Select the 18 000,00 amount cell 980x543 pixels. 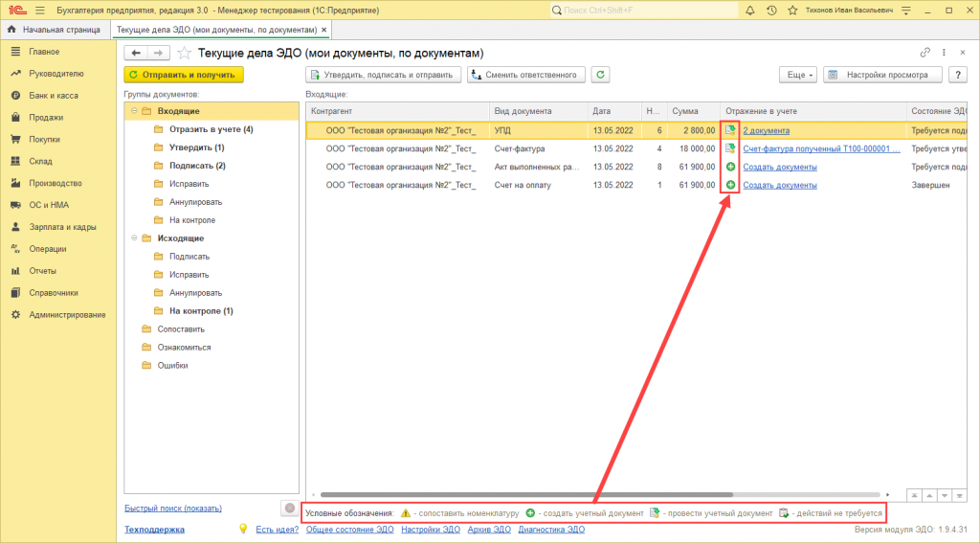[694, 148]
